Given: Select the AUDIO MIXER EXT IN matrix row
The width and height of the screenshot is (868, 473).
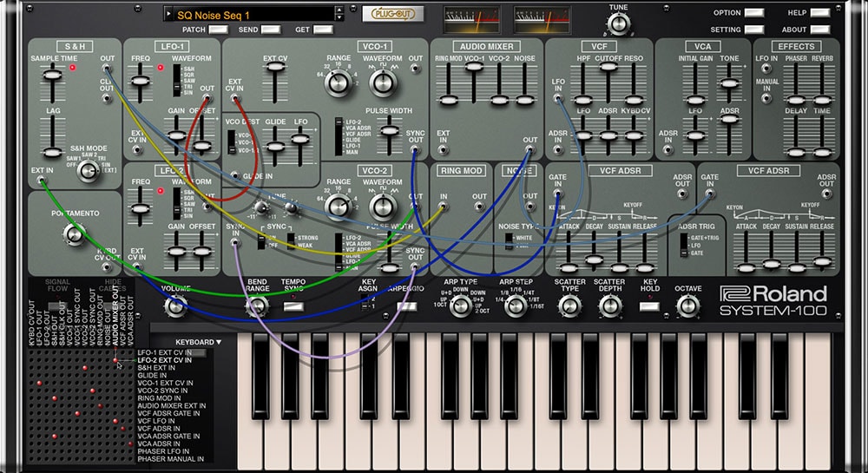Looking at the screenshot, I should [x=172, y=405].
